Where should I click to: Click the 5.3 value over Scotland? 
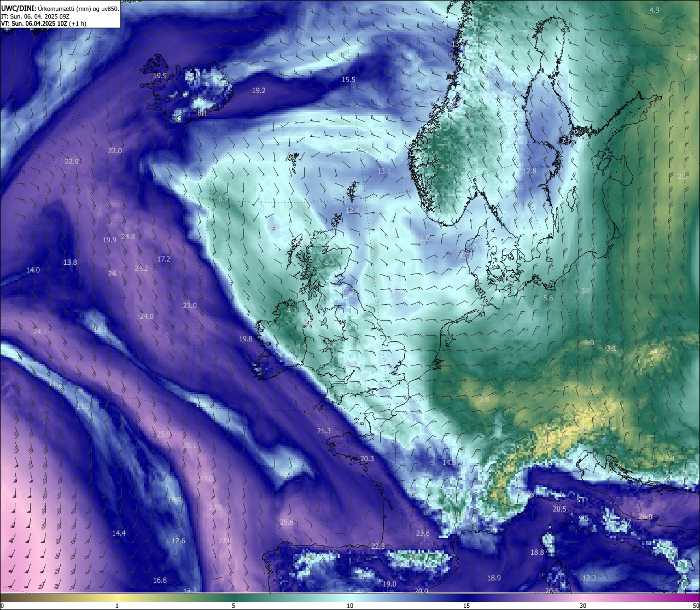point(329,263)
